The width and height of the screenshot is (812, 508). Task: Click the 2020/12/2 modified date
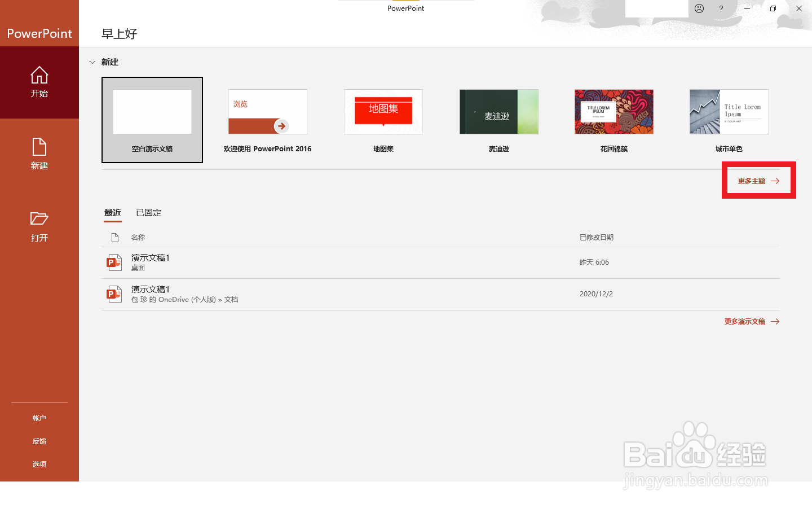[x=596, y=294]
